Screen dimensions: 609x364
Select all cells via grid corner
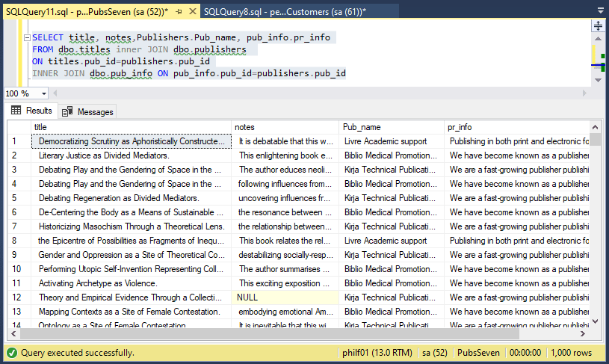19,127
